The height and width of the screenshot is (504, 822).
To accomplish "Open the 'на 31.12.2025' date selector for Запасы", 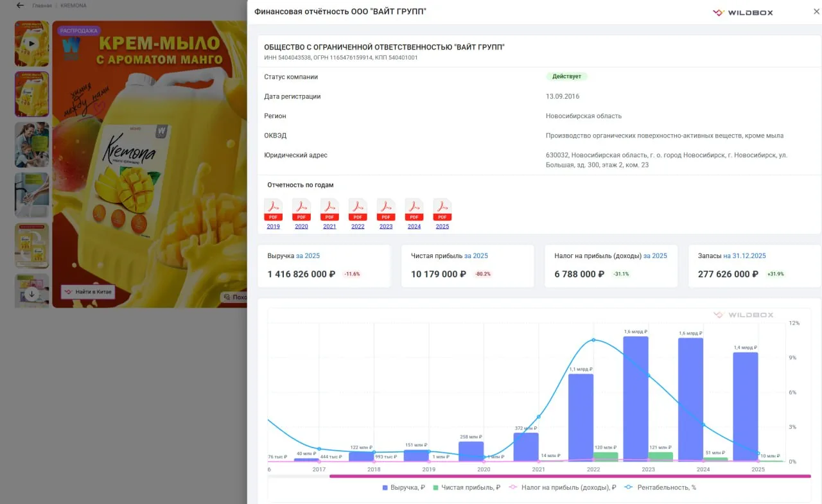I will [744, 256].
